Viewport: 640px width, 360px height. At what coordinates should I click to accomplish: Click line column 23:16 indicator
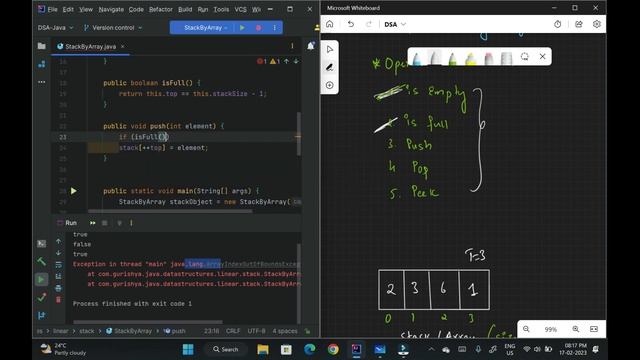211,331
